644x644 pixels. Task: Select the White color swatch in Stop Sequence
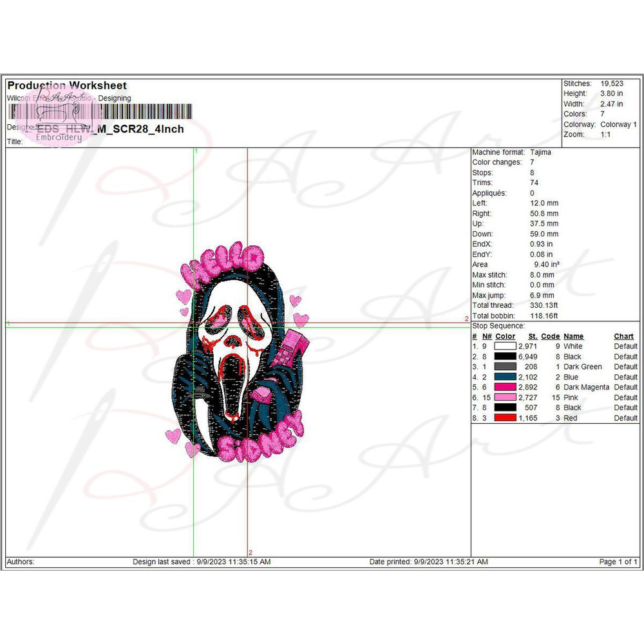pyautogui.click(x=505, y=346)
